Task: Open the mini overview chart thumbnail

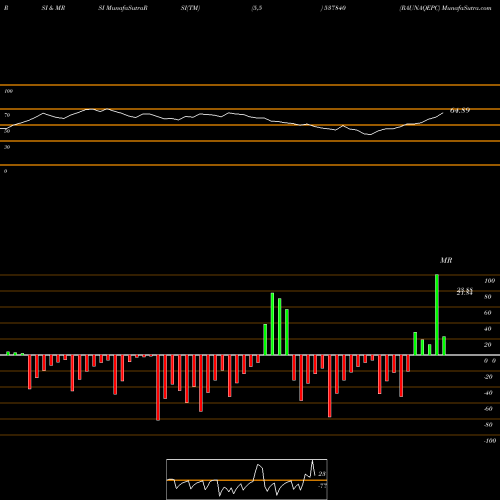Action: click(247, 479)
